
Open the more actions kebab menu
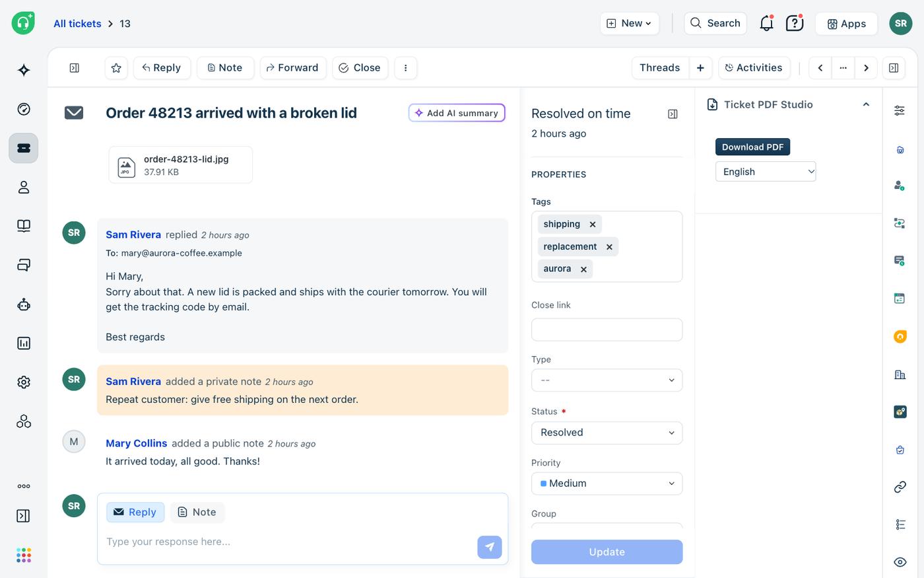(x=406, y=68)
